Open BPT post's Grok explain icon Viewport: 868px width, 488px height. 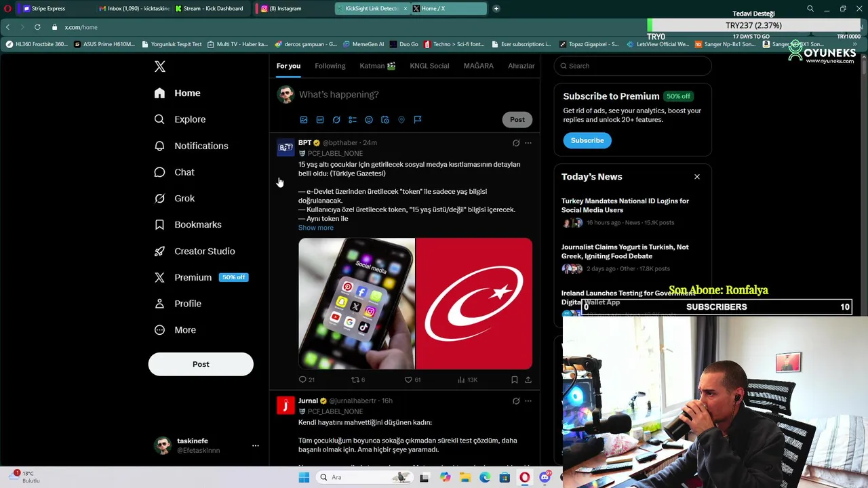click(516, 143)
